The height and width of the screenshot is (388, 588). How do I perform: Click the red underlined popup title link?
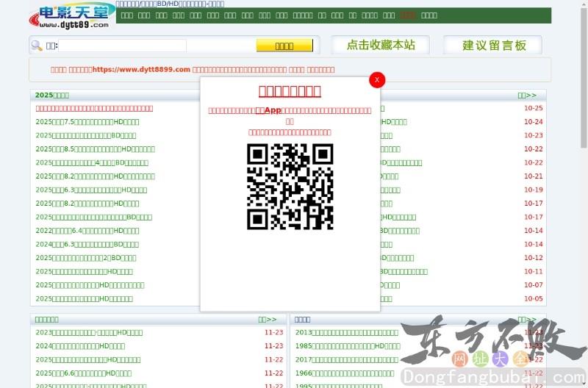click(x=290, y=91)
